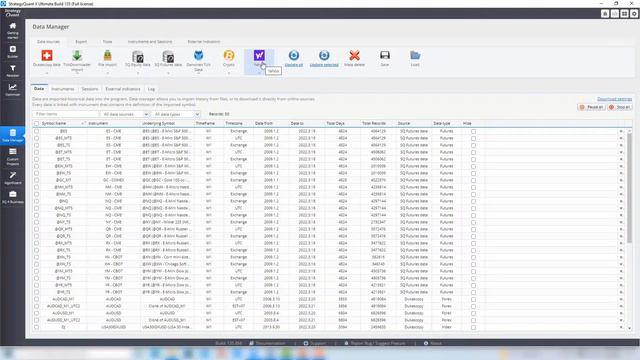Click Report Bug / Suggest Feature link

(375, 343)
